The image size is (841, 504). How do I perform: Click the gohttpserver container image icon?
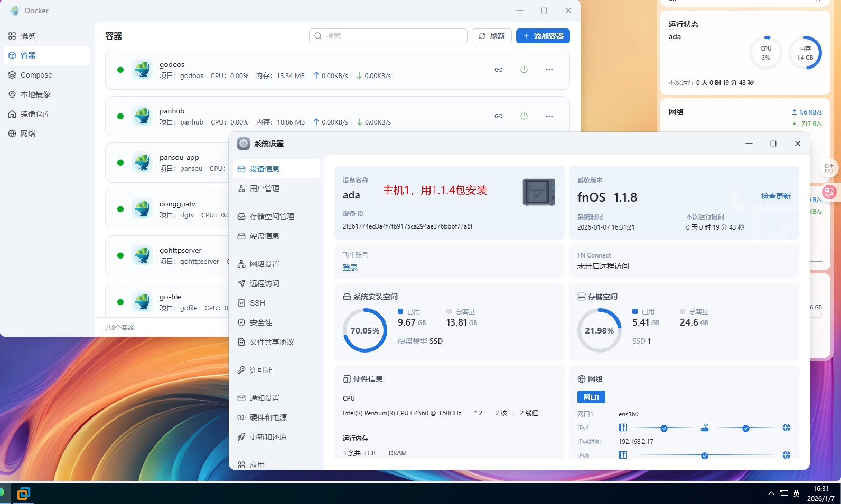142,255
